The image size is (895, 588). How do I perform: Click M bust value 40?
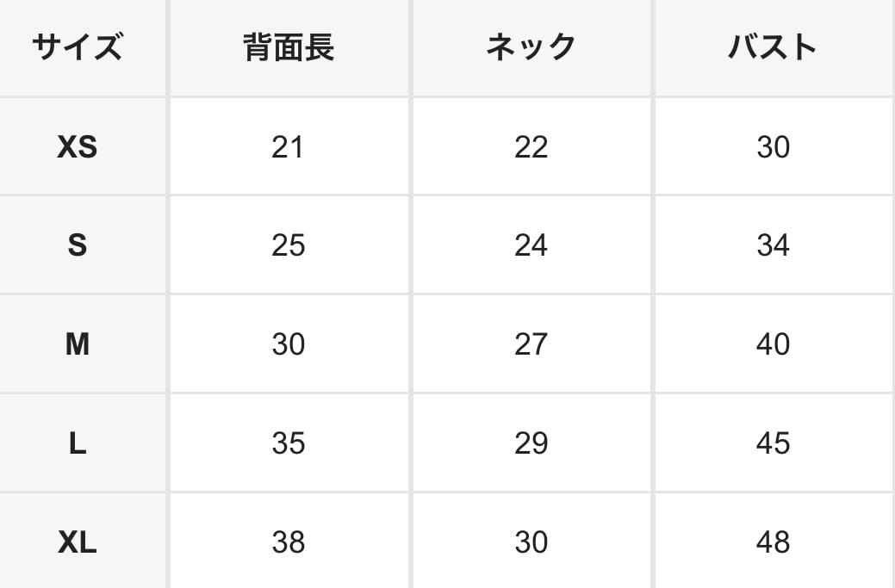point(773,344)
